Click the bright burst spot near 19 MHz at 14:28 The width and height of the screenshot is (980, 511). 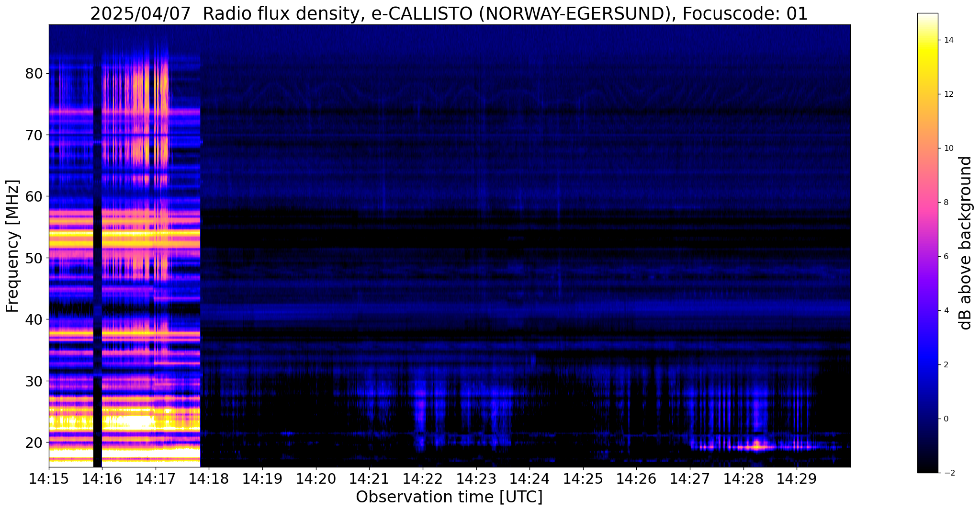(756, 446)
